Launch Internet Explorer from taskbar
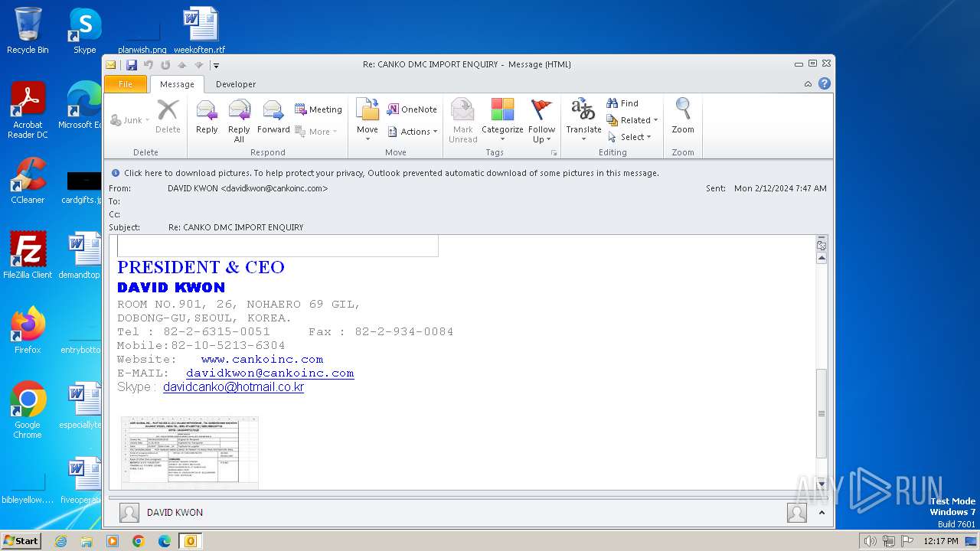 (60, 541)
